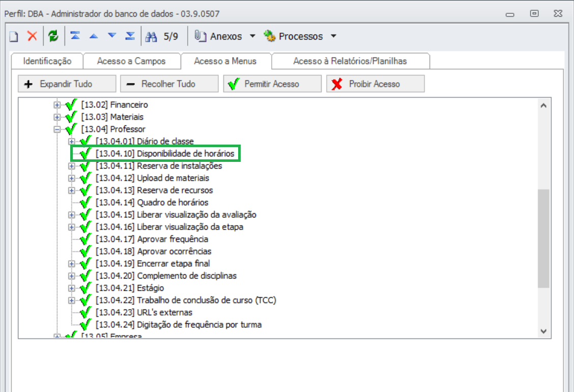The image size is (574, 392).
Task: Select [13.04.17] Aprovar frequência item
Action: click(152, 239)
